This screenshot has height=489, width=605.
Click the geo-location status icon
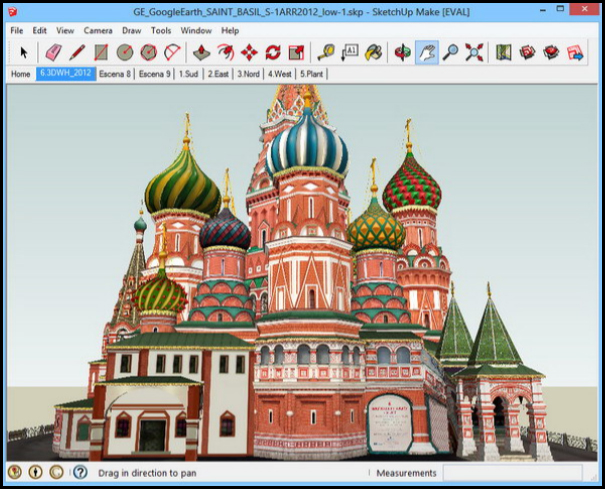[15, 472]
